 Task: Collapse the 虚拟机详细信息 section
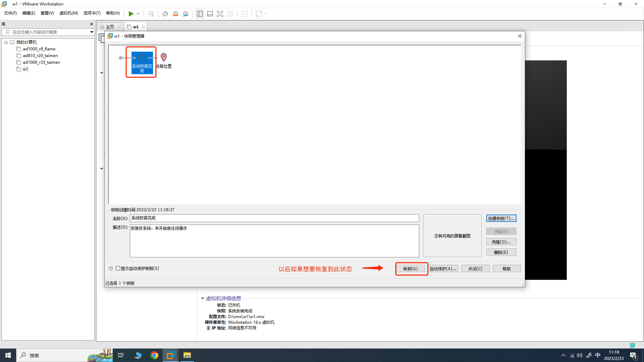[x=202, y=298]
